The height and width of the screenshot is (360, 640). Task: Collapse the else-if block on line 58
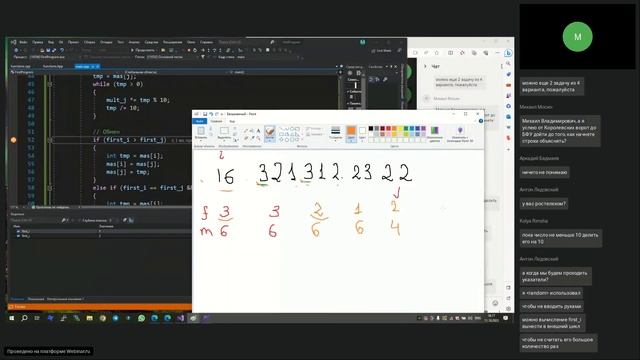(x=50, y=188)
